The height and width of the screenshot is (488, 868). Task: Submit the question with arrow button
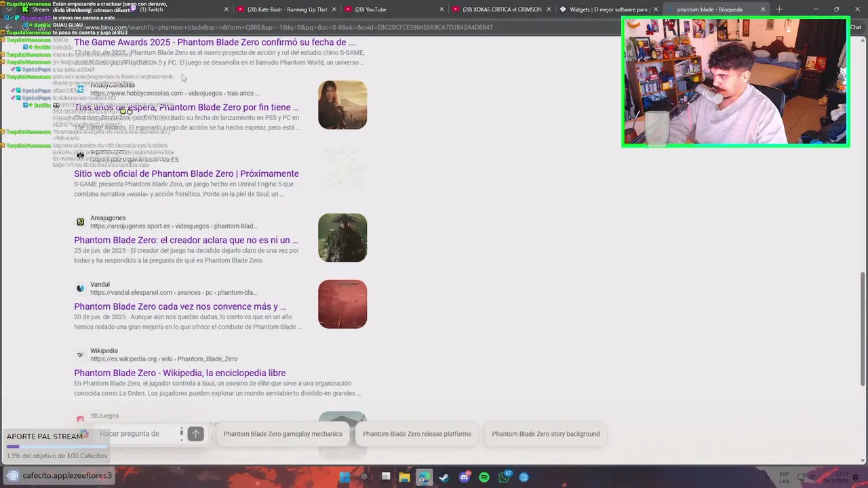coord(195,434)
